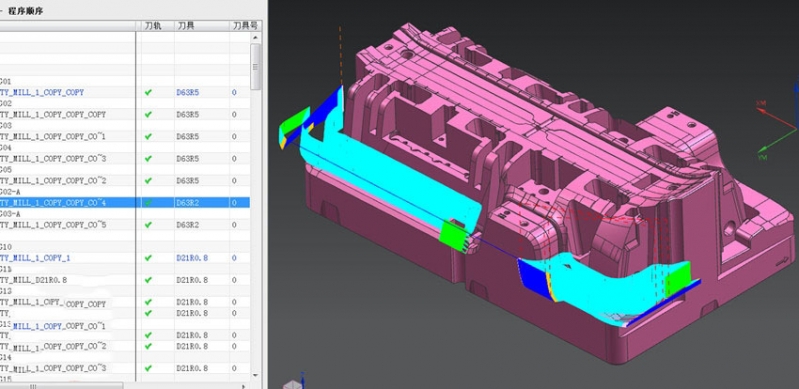Click toolpath checkmark in the row under G02
The width and height of the screenshot is (799, 389).
(148, 114)
